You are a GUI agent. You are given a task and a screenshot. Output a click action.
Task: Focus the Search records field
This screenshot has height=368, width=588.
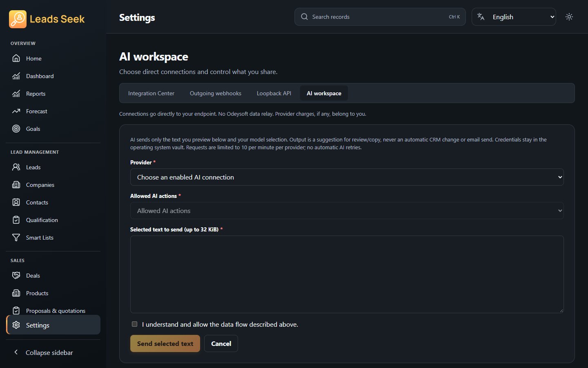380,17
